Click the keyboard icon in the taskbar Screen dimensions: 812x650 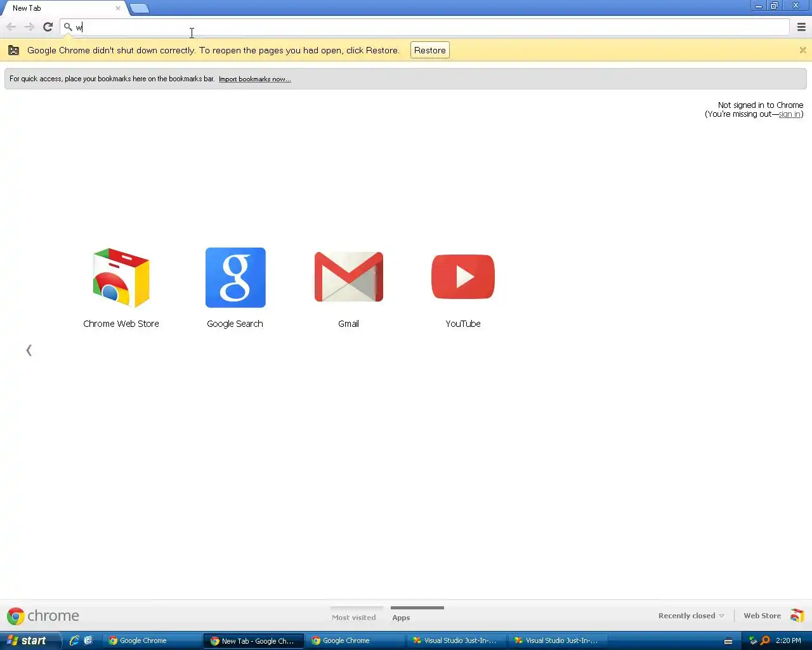(728, 640)
